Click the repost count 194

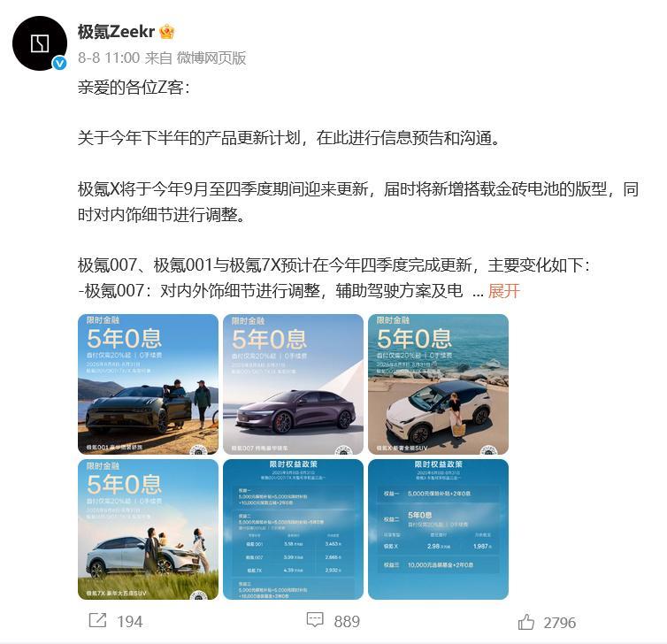click(130, 622)
